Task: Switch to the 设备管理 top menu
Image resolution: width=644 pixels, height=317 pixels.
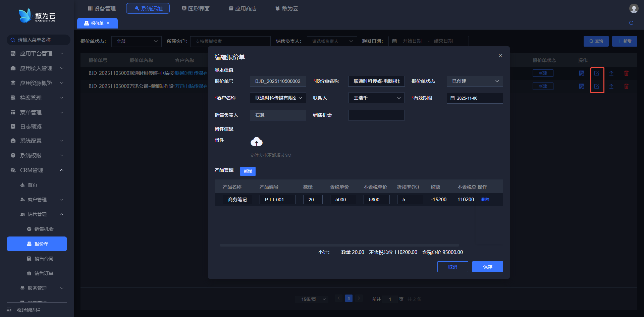Action: click(102, 8)
